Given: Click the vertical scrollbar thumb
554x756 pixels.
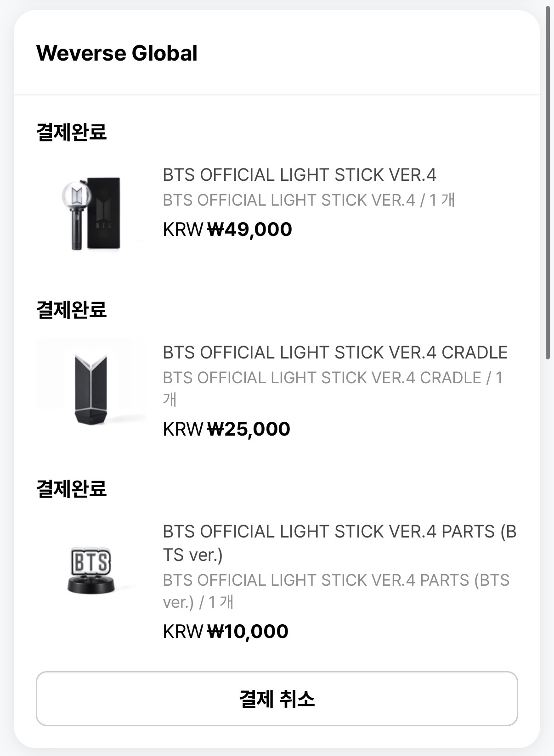Looking at the screenshot, I should click(x=548, y=184).
